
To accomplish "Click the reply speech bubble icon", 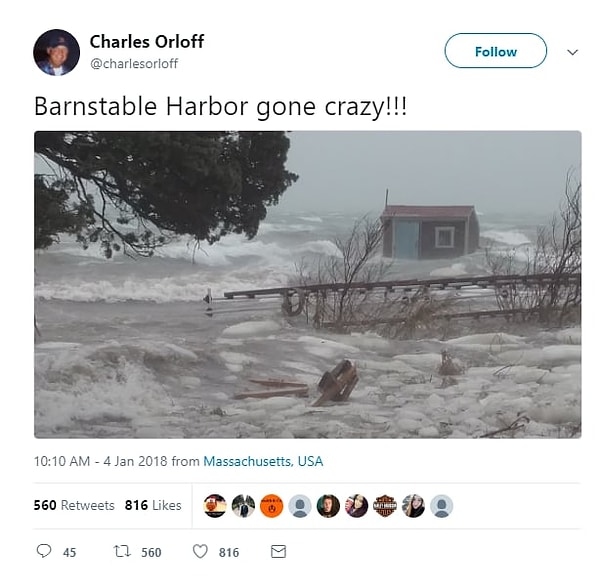I will click(x=44, y=551).
